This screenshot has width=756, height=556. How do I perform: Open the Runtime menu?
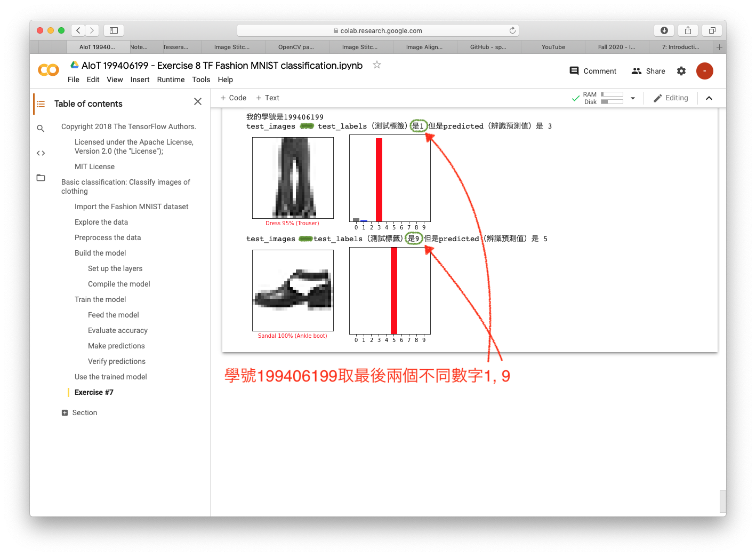click(171, 80)
